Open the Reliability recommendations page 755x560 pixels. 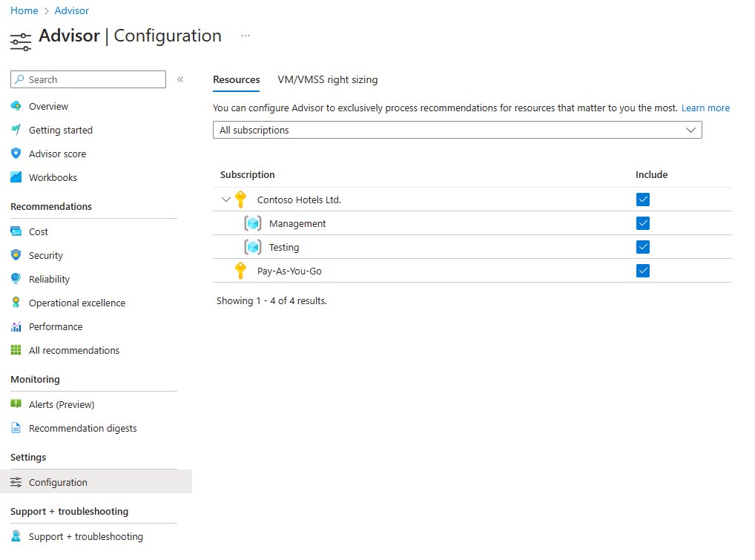tap(48, 279)
